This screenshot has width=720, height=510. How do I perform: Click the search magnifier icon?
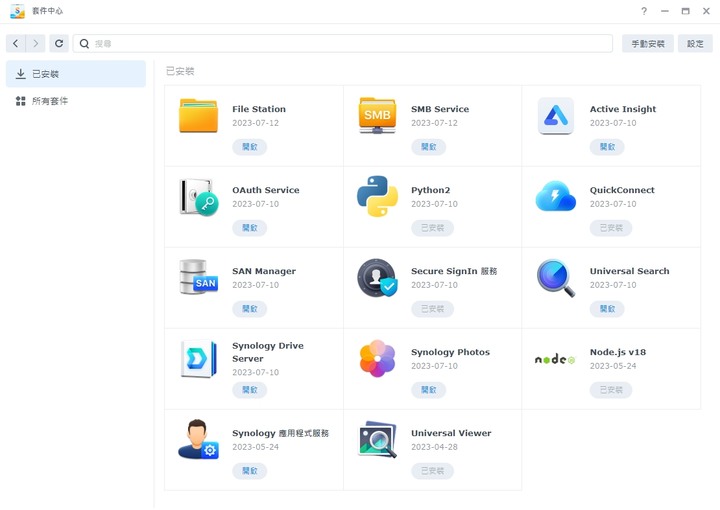84,44
